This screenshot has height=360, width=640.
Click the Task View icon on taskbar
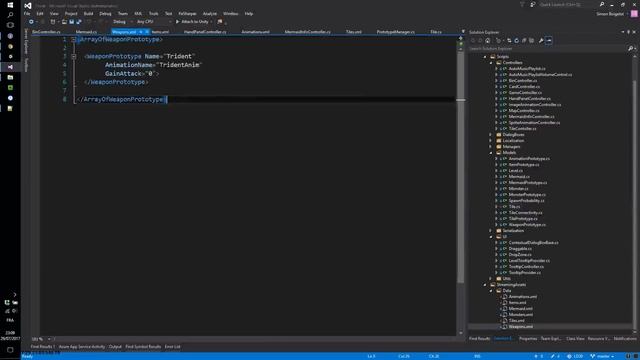10,25
